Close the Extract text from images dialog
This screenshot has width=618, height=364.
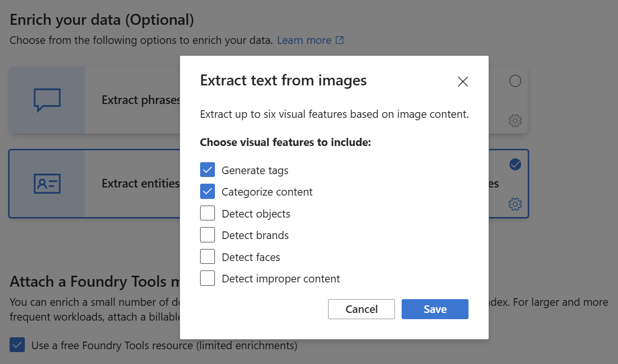[x=462, y=82]
